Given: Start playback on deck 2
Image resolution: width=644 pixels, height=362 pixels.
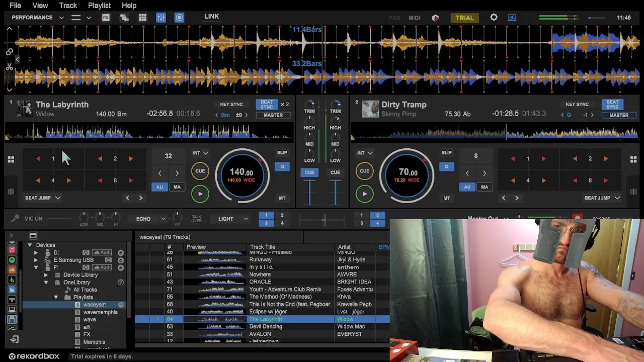Looking at the screenshot, I should 365,194.
